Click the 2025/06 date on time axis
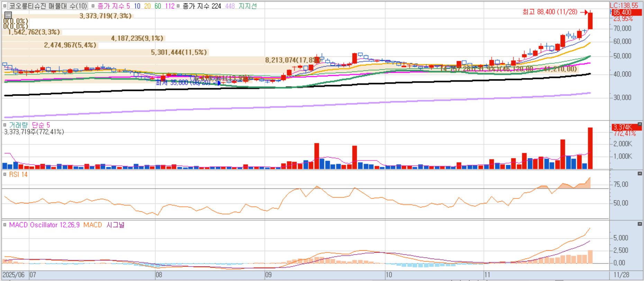Screen dimensions: 644x281 click(13, 275)
